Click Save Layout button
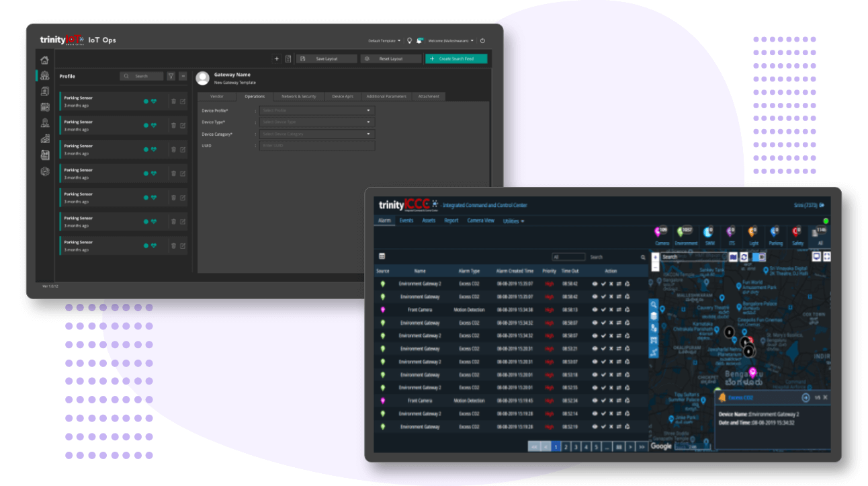 click(x=327, y=58)
